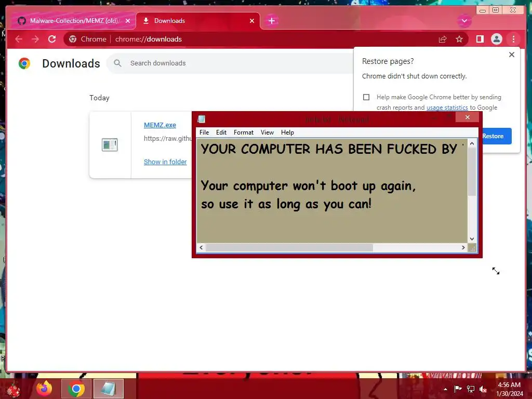532x399 pixels.
Task: Open Notepad Edit menu
Action: click(x=221, y=132)
